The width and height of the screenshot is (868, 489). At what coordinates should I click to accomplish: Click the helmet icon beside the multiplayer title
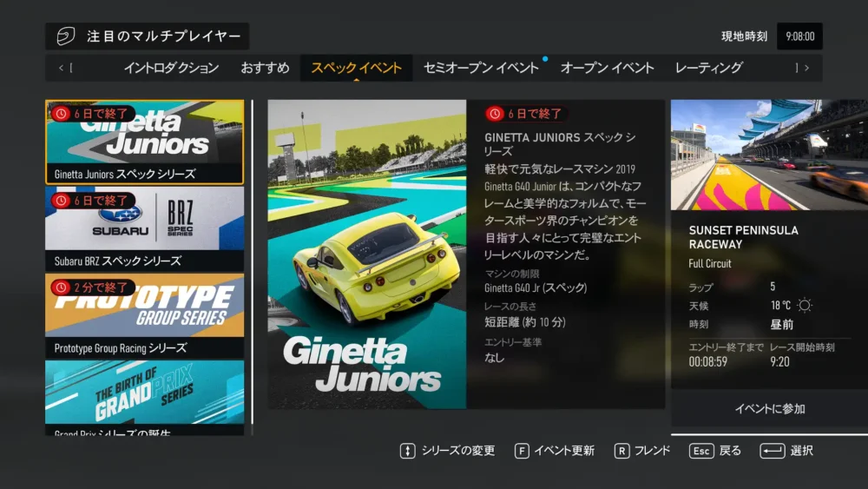[x=65, y=36]
